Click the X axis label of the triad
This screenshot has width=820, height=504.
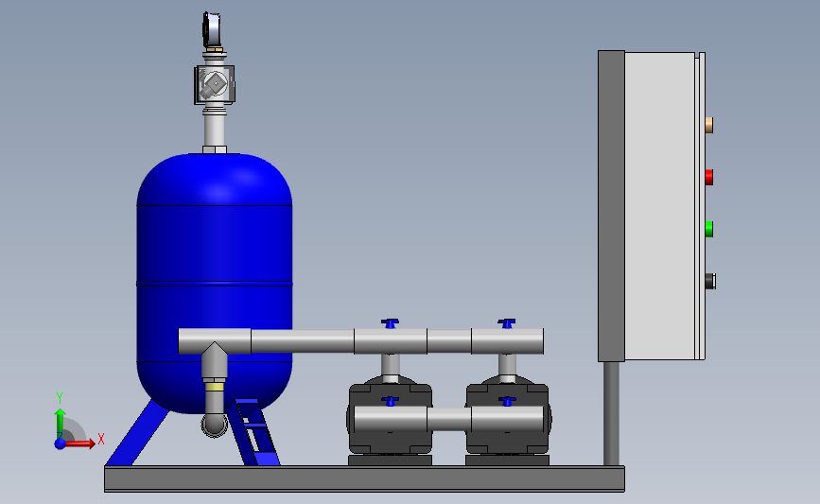pos(101,439)
